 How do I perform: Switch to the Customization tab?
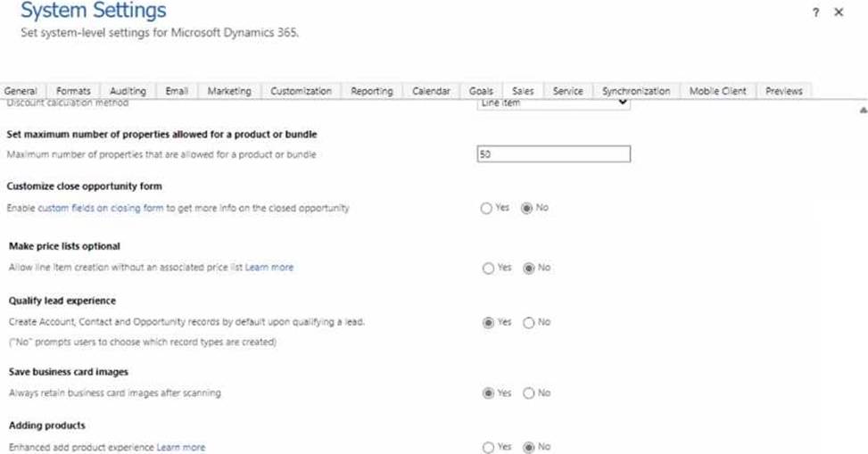click(301, 91)
